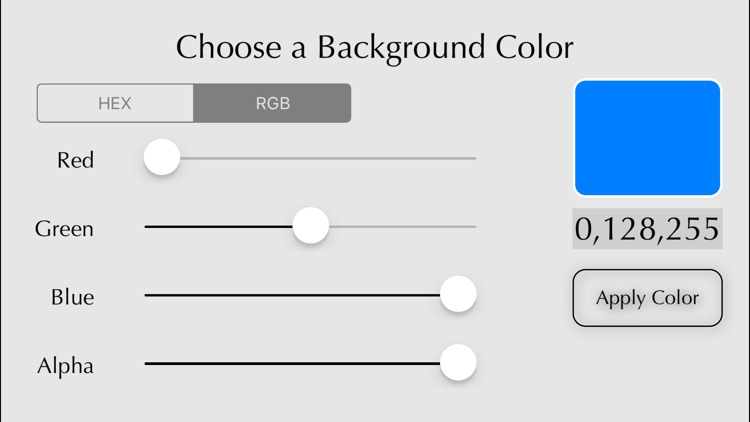
Task: Click the filled Blue slider track
Action: [x=292, y=295]
